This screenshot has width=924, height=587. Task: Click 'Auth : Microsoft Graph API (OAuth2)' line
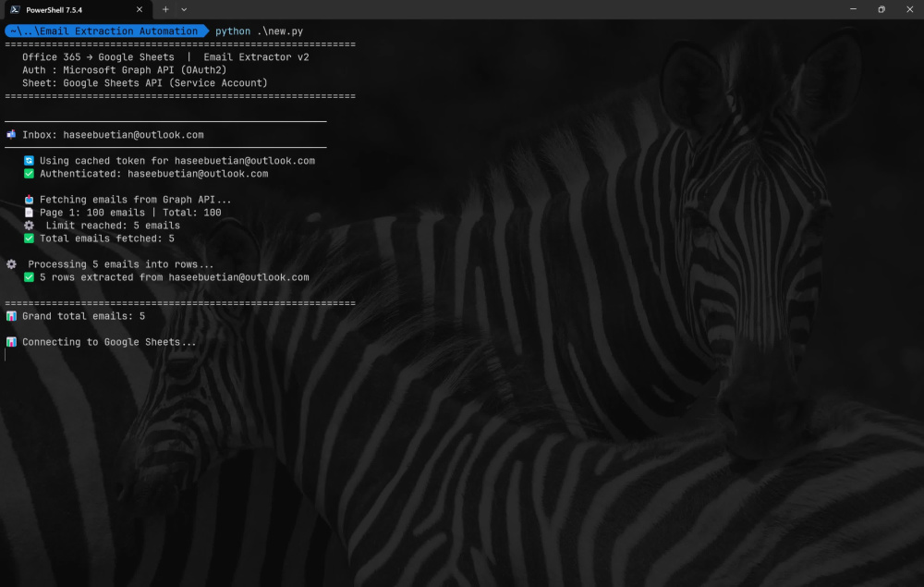pyautogui.click(x=125, y=70)
